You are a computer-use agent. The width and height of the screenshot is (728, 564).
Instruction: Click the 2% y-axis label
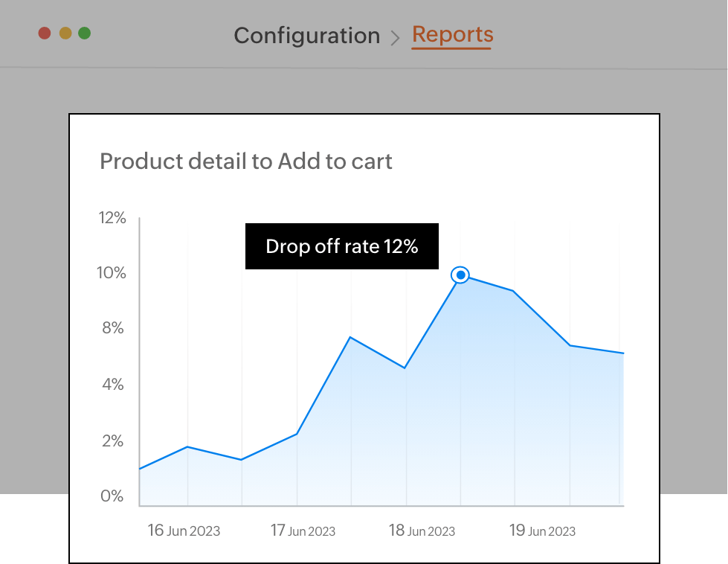tap(112, 441)
